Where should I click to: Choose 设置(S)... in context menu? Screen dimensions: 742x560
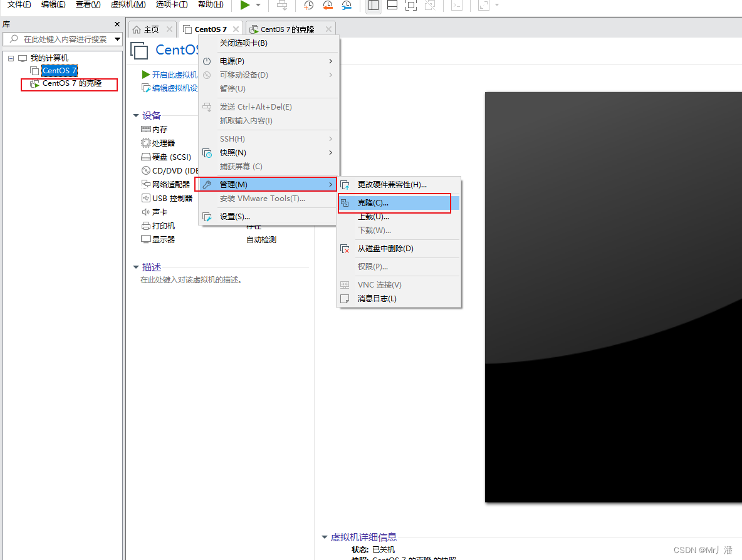(x=268, y=217)
